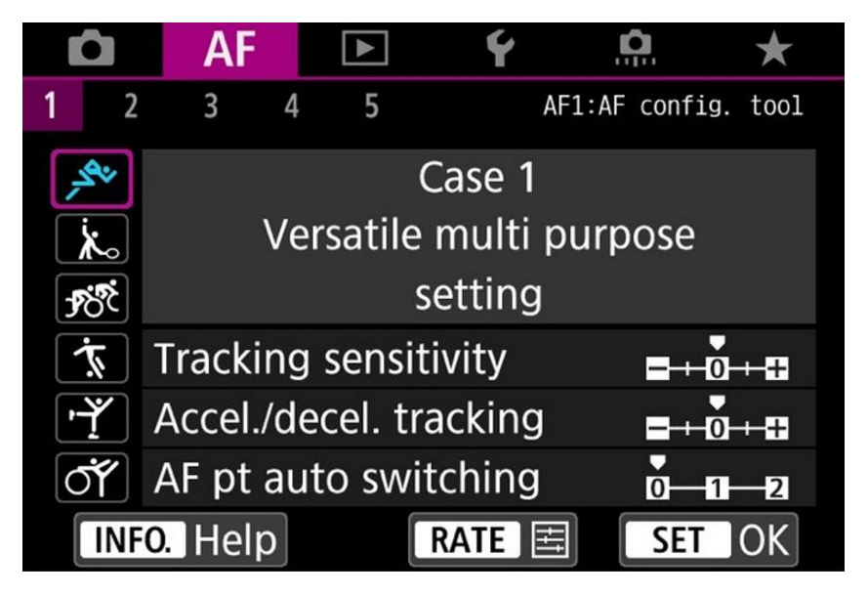Go to AF sub-page 3
This screenshot has width=868, height=595.
(x=209, y=105)
